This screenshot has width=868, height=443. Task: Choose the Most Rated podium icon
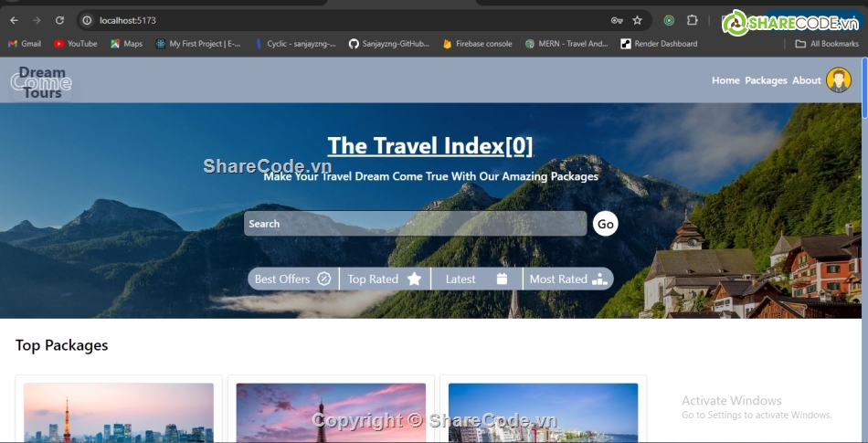tap(599, 279)
